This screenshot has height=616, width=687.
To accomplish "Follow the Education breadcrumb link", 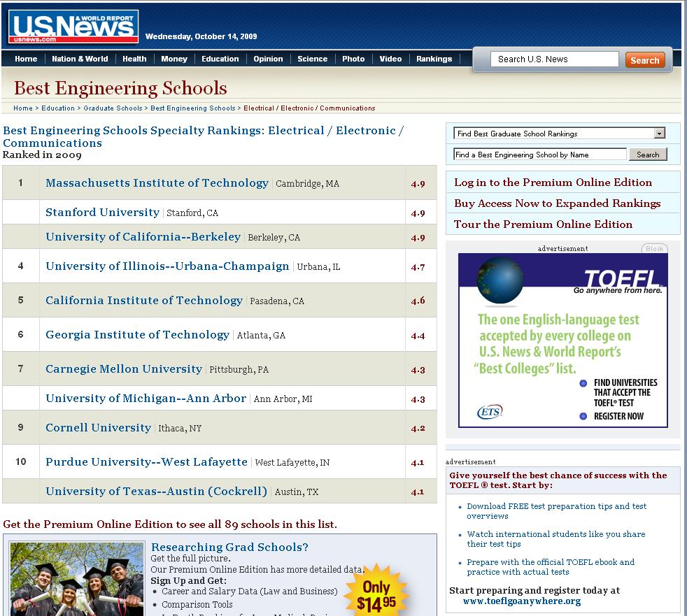I will (58, 108).
